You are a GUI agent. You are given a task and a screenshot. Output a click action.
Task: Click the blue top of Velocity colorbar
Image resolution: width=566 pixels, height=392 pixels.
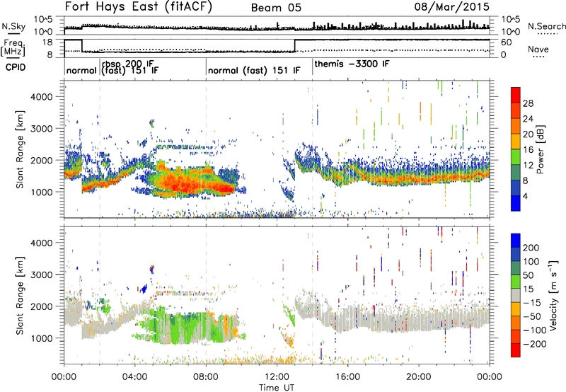(x=516, y=241)
